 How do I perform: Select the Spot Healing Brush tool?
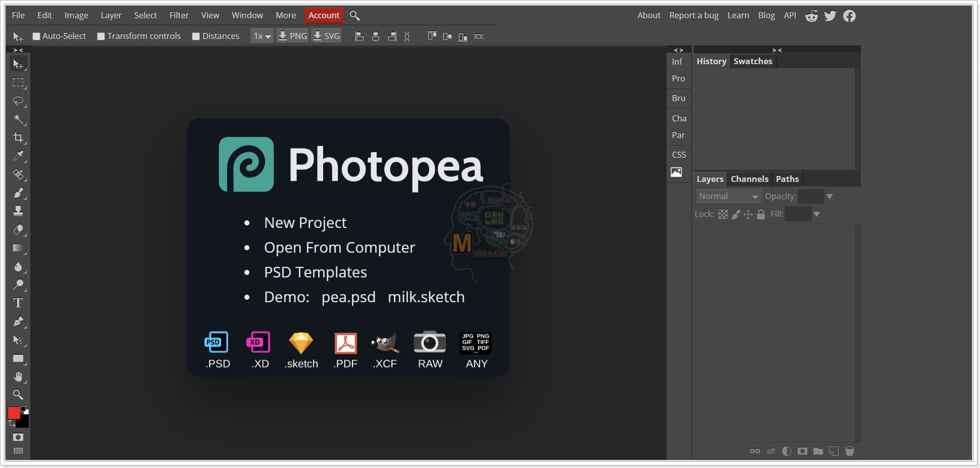18,174
